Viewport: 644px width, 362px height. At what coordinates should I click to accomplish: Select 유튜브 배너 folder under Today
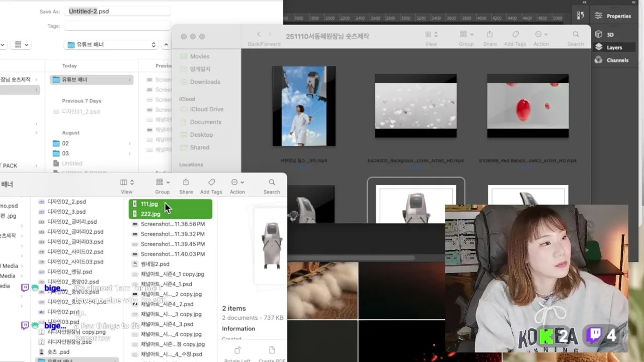[x=92, y=79]
